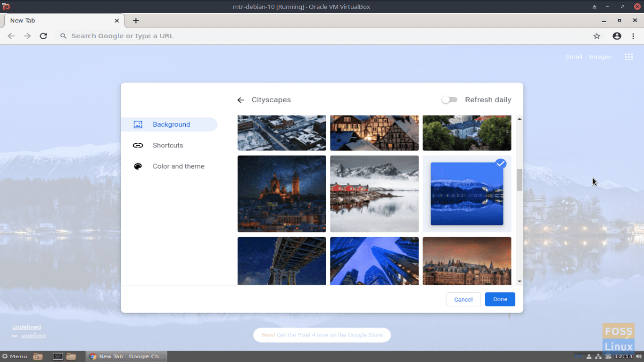Viewport: 644px width, 362px height.
Task: Click the Cityscapes collection title
Action: coord(271,100)
